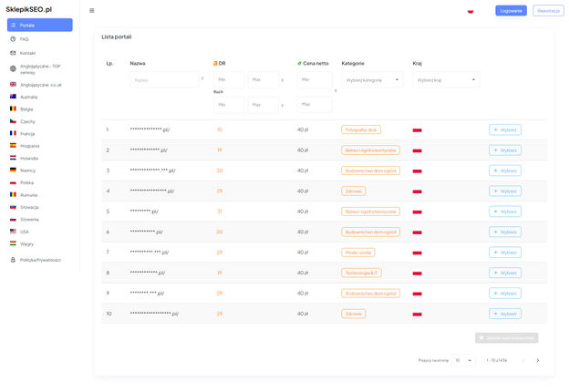The height and width of the screenshot is (392, 569).
Task: Click the Australia flag icon
Action: click(x=13, y=97)
